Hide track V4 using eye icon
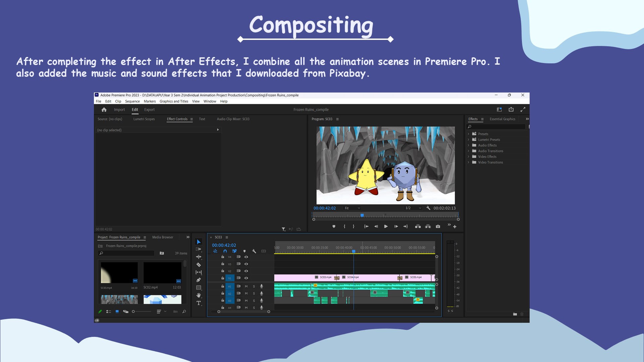This screenshot has height=362, width=644. point(246,257)
